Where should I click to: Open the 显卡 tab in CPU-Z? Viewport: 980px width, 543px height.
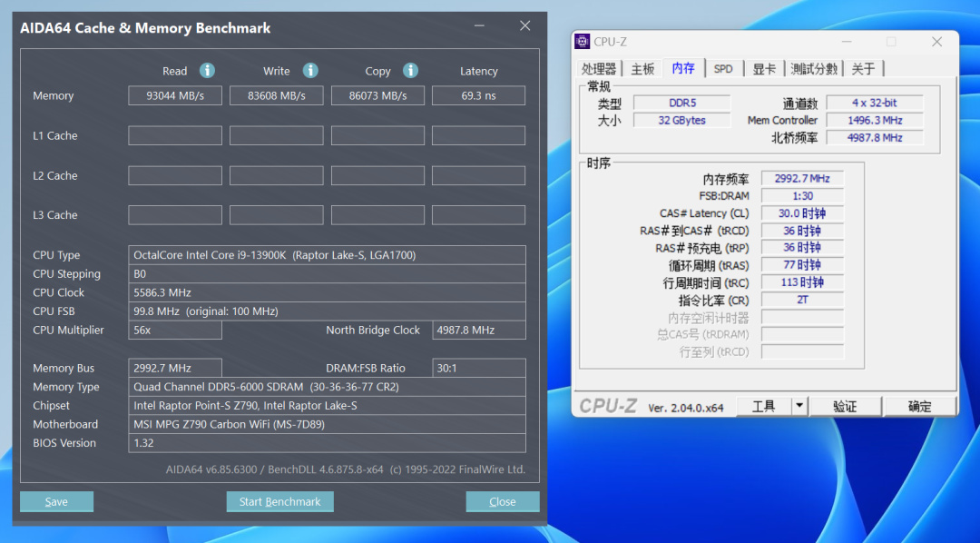(764, 69)
